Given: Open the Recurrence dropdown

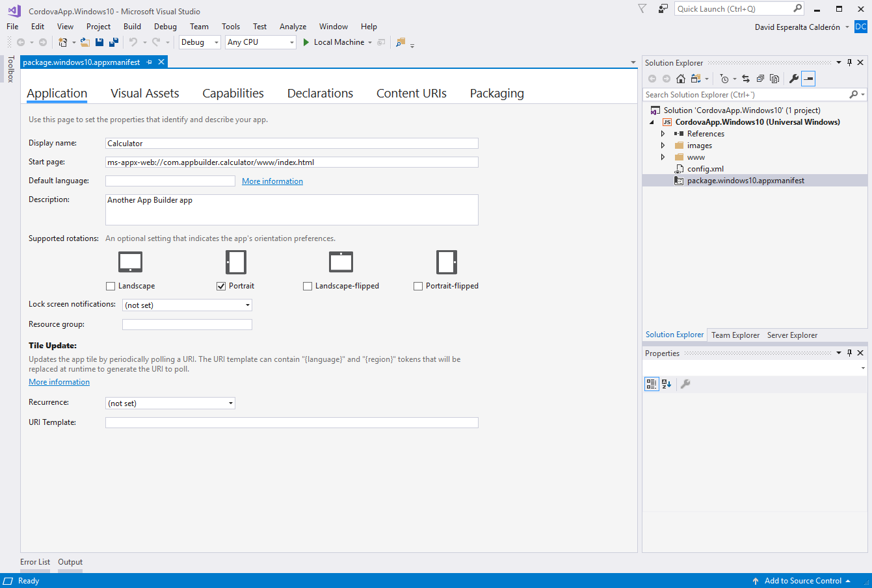Looking at the screenshot, I should [x=170, y=403].
